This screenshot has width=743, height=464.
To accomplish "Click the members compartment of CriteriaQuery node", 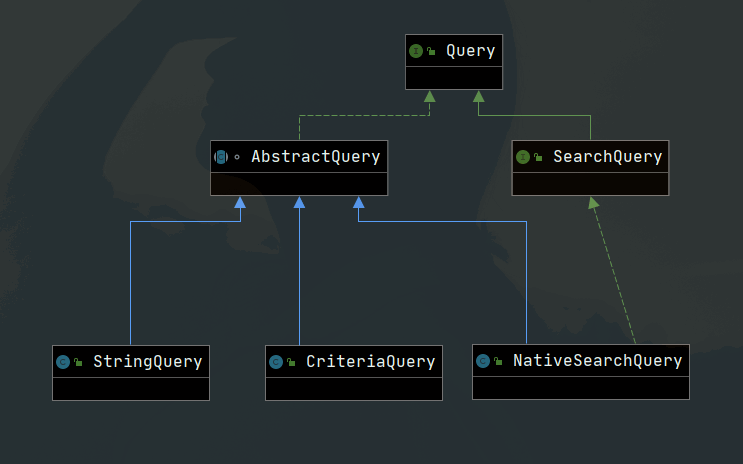I will click(354, 389).
